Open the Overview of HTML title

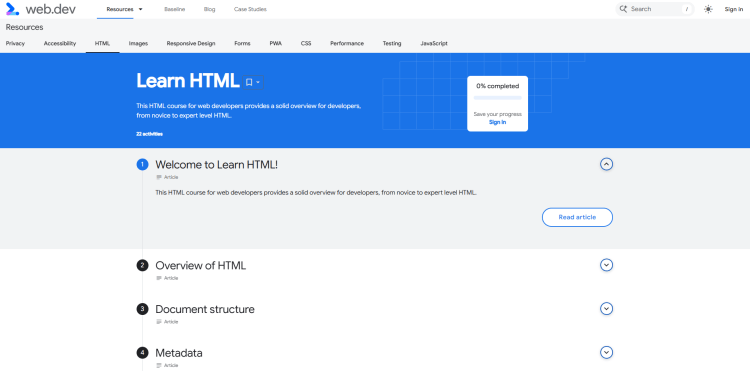pos(201,265)
